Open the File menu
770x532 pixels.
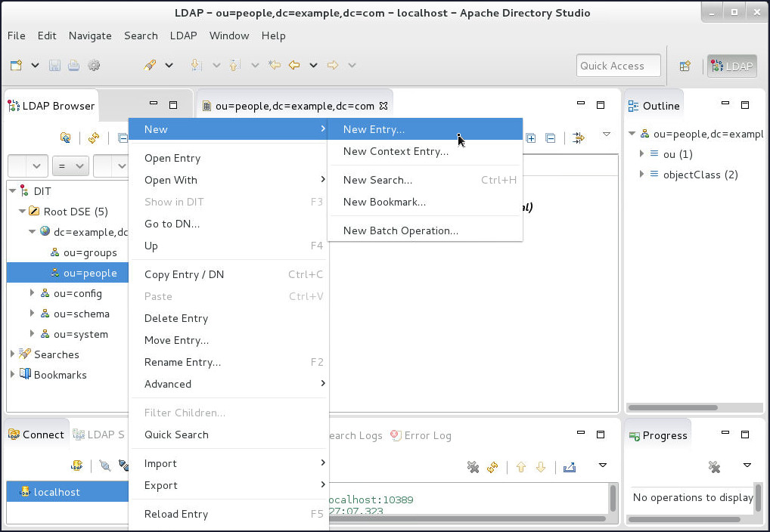pos(16,36)
